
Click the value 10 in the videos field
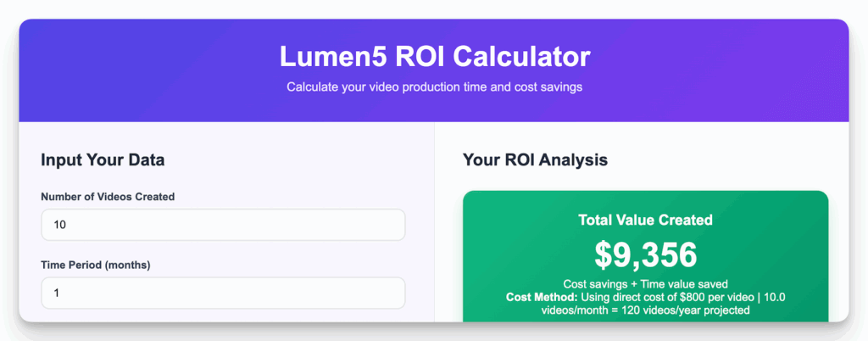[x=59, y=225]
